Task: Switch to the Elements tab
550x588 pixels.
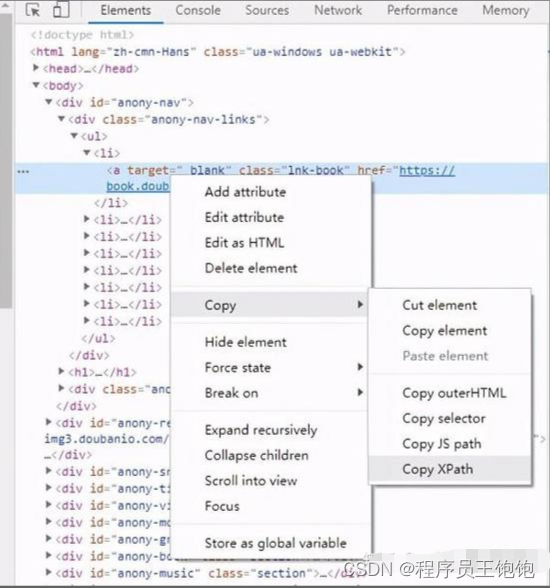Action: (x=126, y=10)
